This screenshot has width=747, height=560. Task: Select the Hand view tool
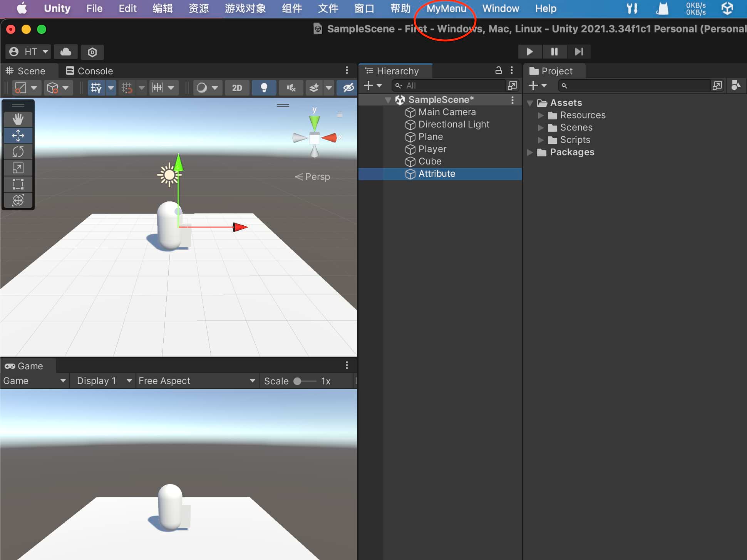click(18, 119)
